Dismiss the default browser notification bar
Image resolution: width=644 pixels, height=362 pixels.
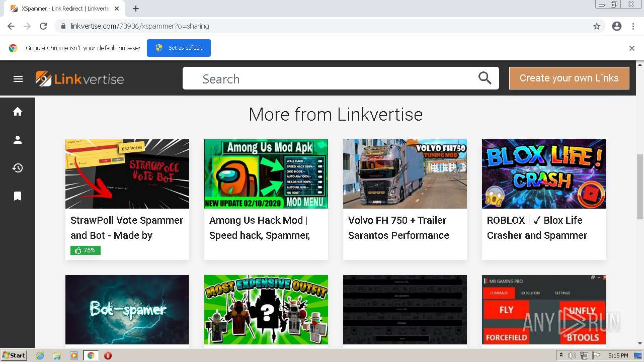(x=632, y=48)
